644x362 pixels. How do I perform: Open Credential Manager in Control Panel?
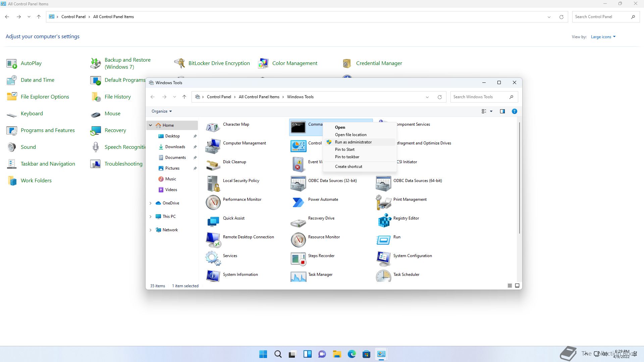[x=372, y=63]
